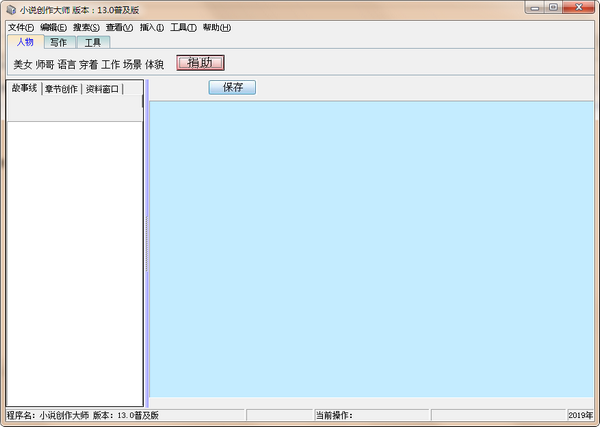Click the white story line list panel
This screenshot has width=600, height=427.
[x=75, y=264]
